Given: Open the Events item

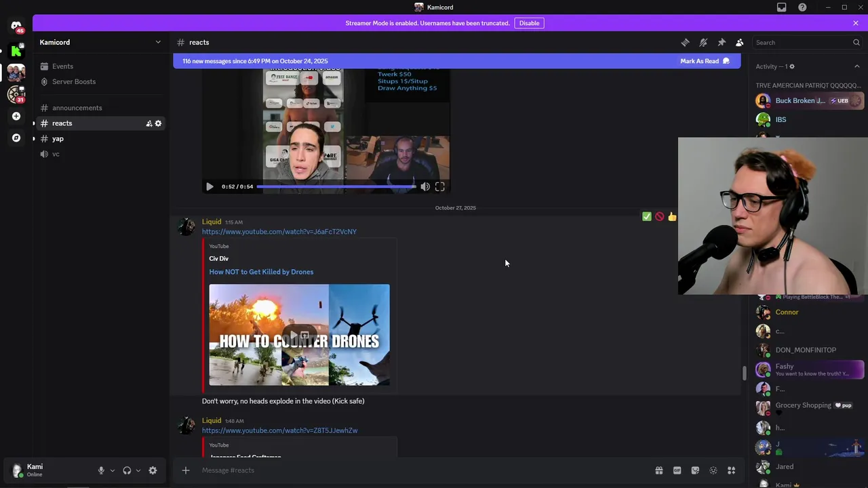Looking at the screenshot, I should coord(102,66).
